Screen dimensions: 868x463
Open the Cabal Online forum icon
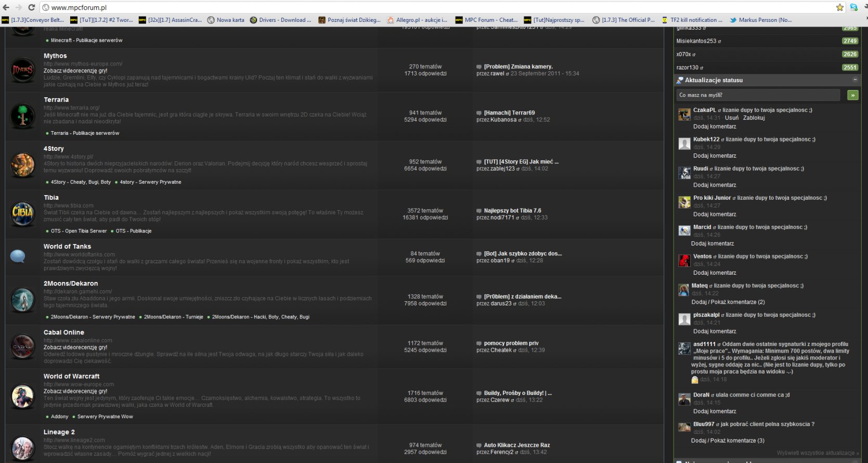tap(22, 346)
